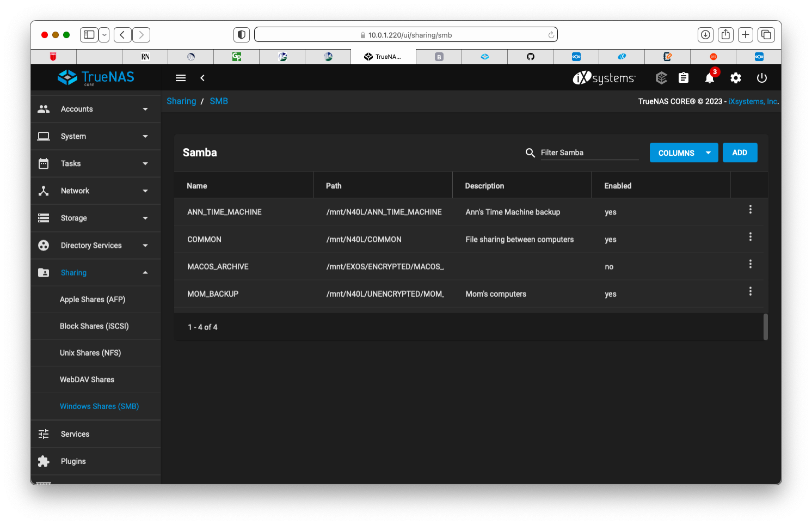
Task: Reload page from address bar icon
Action: click(x=551, y=35)
